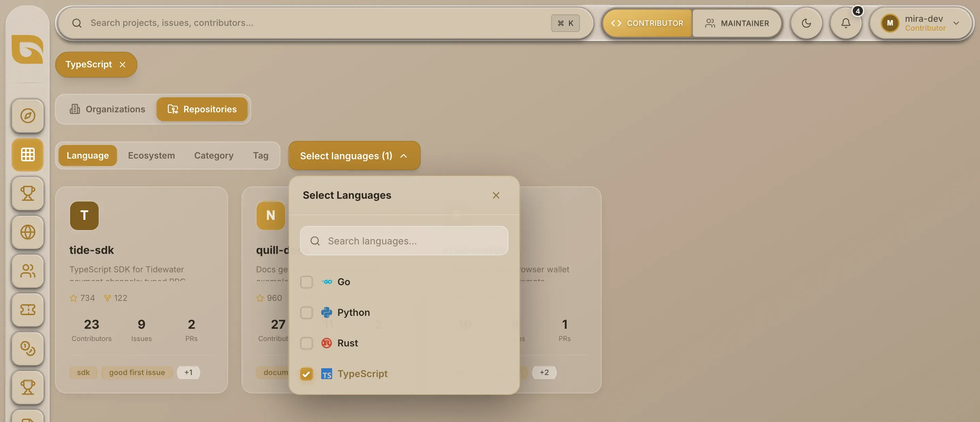Open the ticket sidebar icon
This screenshot has height=422, width=980.
point(28,310)
